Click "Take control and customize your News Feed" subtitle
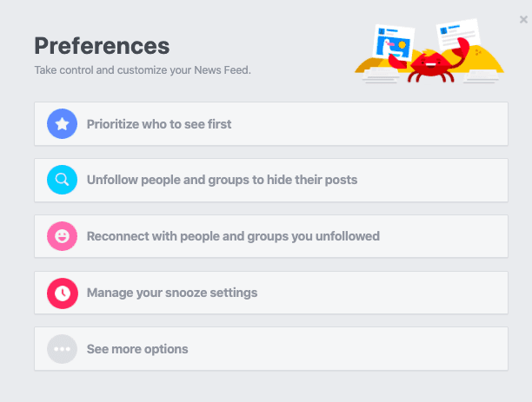Screen dimensions: 532x402 tap(143, 69)
